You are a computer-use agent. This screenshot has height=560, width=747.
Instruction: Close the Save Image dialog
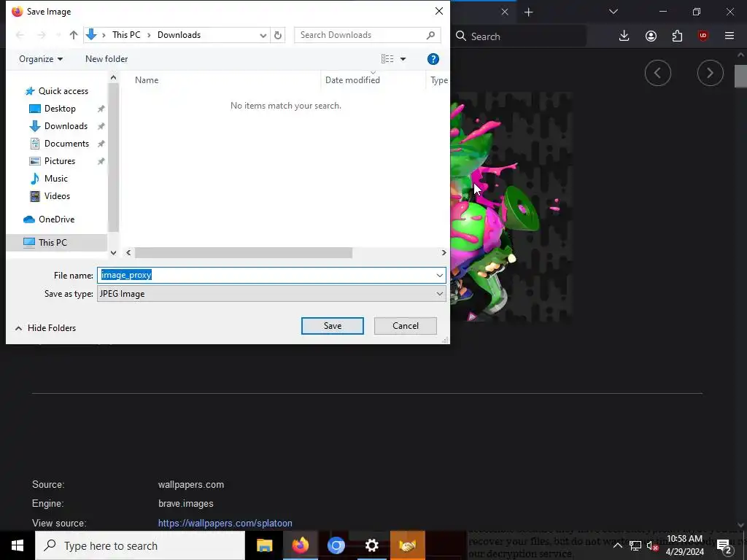click(x=438, y=11)
